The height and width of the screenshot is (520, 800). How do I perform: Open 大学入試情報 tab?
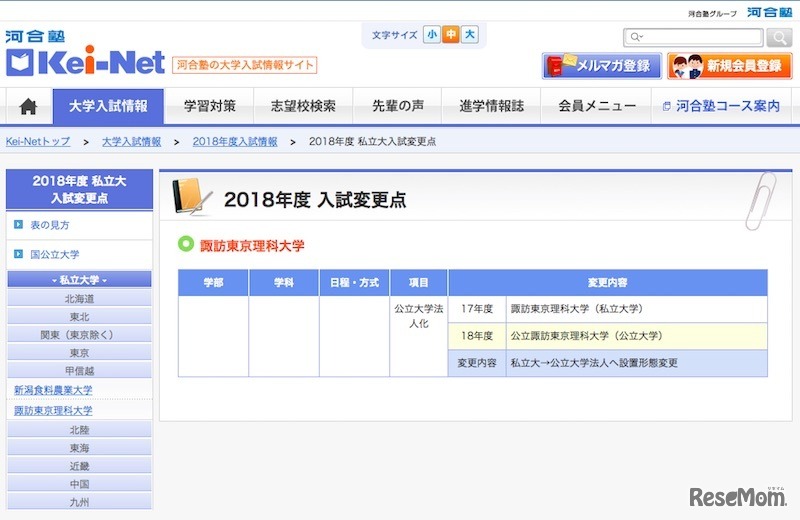tap(108, 106)
